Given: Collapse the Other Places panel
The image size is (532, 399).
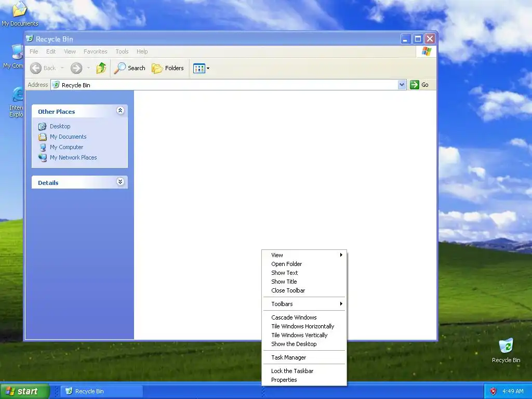Looking at the screenshot, I should click(x=120, y=111).
